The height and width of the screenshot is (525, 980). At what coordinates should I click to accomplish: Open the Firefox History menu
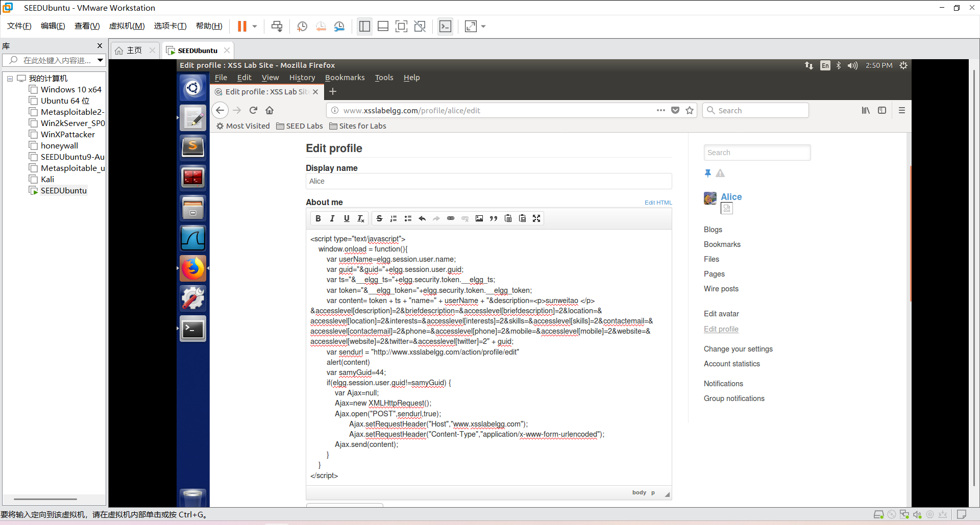(302, 78)
